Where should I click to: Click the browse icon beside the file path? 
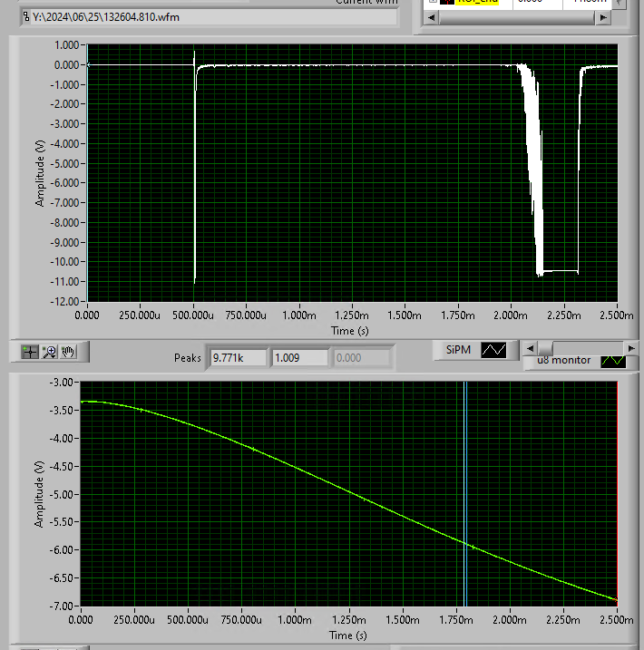(x=26, y=17)
